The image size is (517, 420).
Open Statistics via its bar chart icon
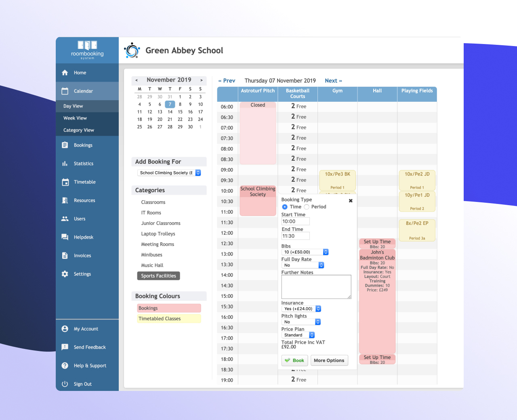click(x=65, y=164)
